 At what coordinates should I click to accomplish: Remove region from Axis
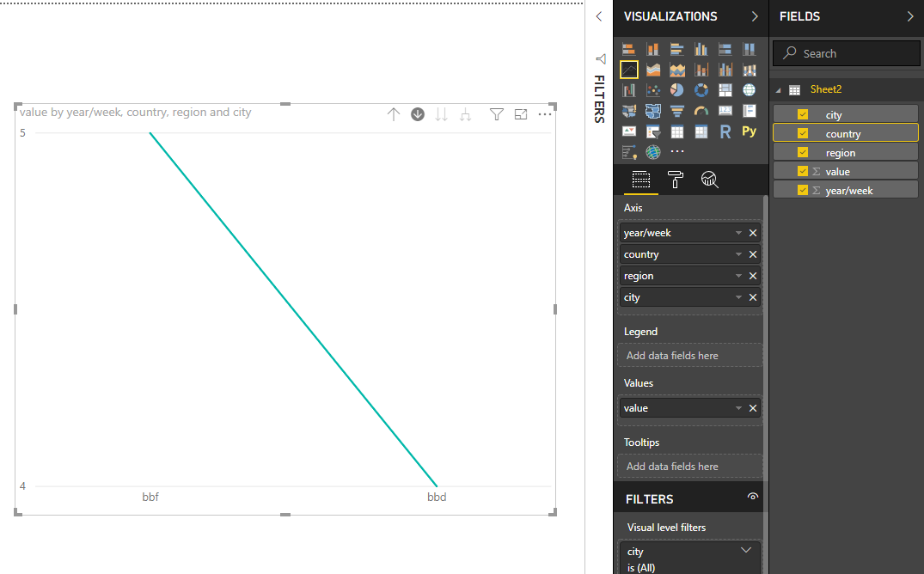point(752,276)
